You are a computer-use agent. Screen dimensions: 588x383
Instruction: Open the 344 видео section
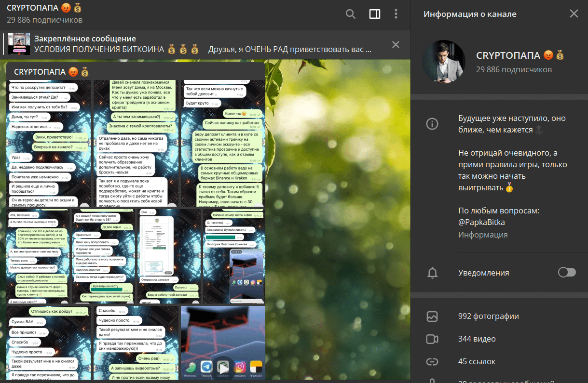[x=477, y=339]
